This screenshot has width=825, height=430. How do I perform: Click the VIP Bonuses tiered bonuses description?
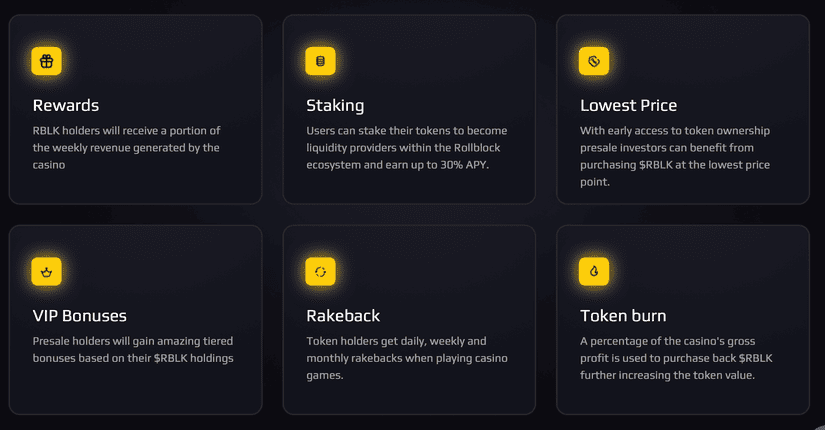133,349
